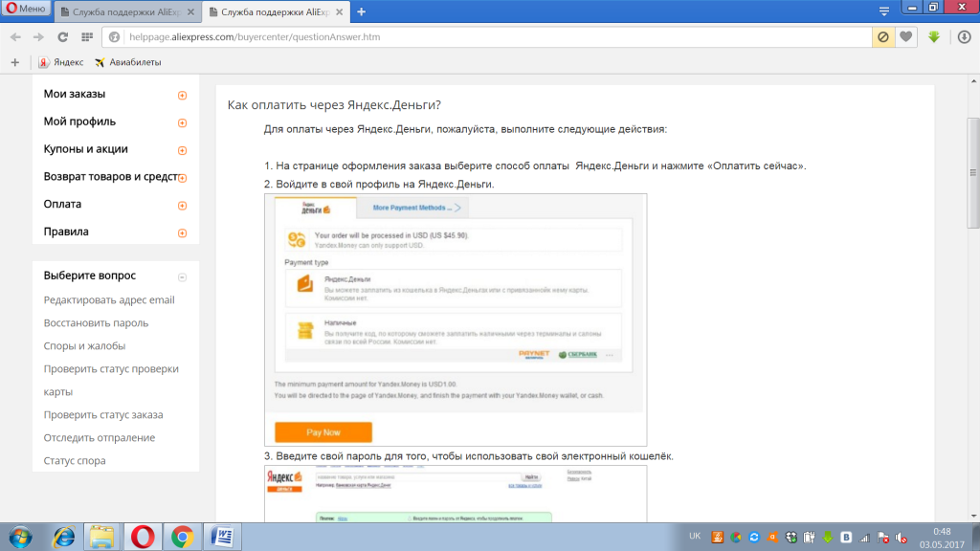This screenshot has height=551, width=980.
Task: Close the first Служба поддержки tab
Action: tap(190, 11)
